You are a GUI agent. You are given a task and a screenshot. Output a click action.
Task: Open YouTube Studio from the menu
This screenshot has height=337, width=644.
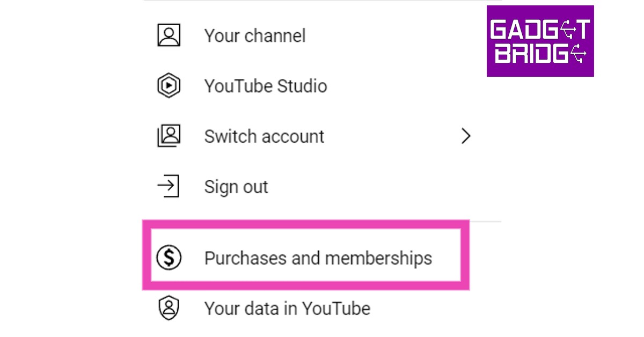click(x=266, y=86)
